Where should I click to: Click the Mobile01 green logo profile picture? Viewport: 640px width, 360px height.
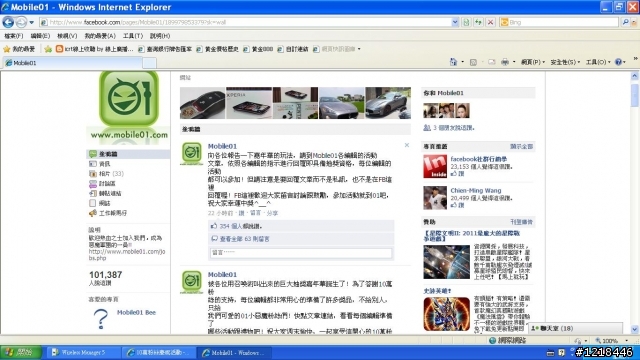tap(129, 98)
